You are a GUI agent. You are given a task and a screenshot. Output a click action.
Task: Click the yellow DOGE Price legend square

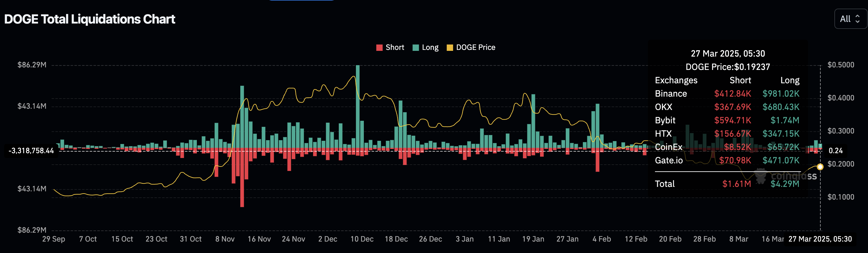[x=450, y=48]
